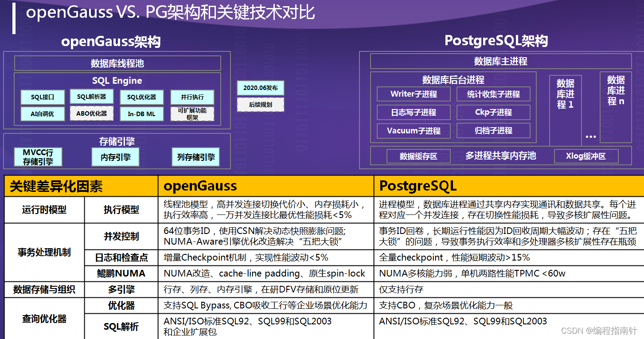This screenshot has height=339, width=644.
Task: Click the 2020.06发布 button
Action: point(261,87)
